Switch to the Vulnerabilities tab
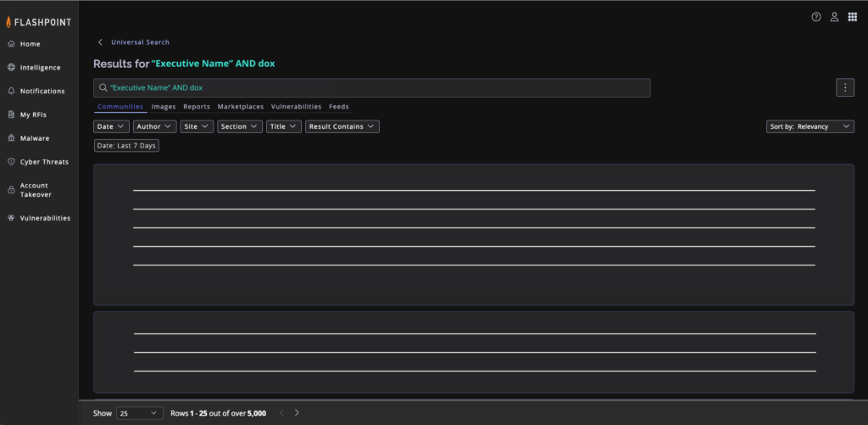This screenshot has width=868, height=425. click(296, 106)
